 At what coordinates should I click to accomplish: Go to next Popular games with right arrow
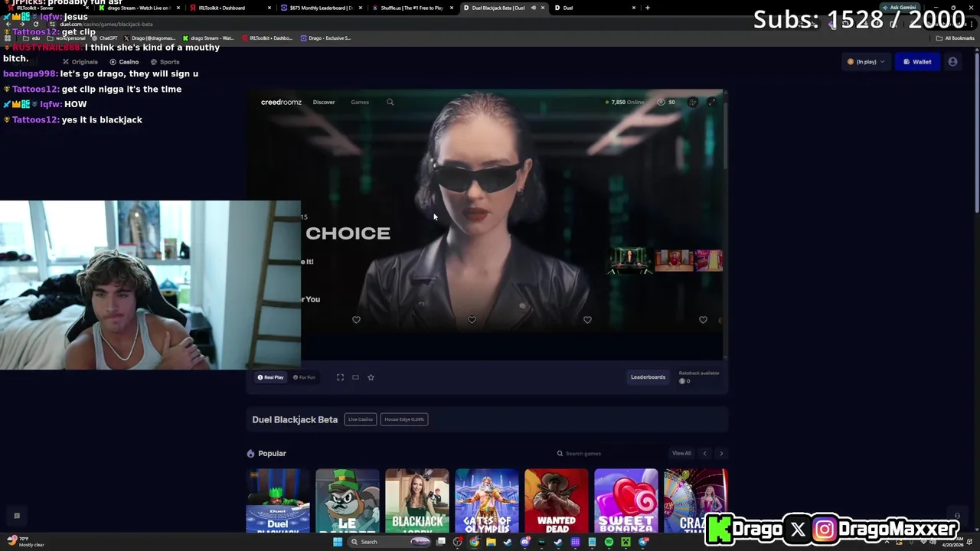click(x=720, y=454)
